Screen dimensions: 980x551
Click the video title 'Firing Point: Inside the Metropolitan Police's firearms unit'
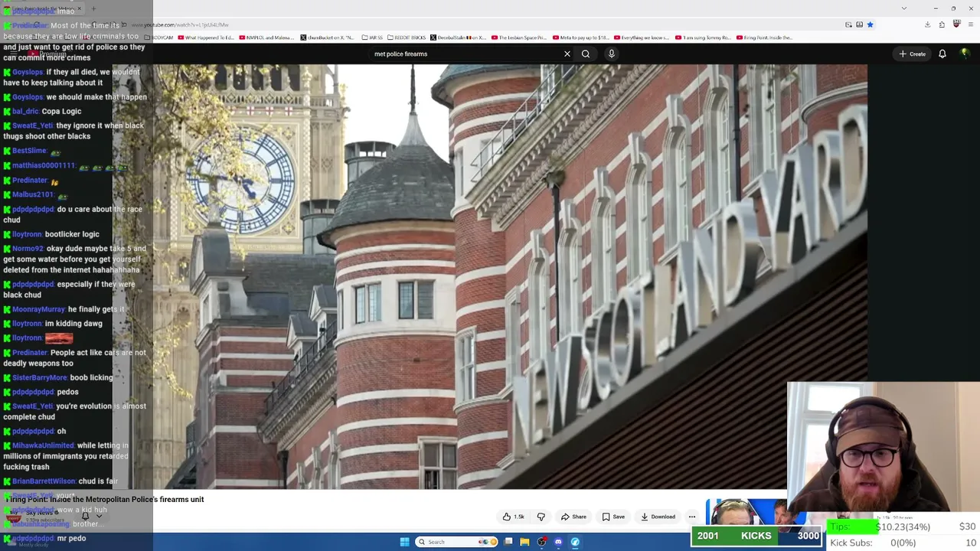coord(105,499)
